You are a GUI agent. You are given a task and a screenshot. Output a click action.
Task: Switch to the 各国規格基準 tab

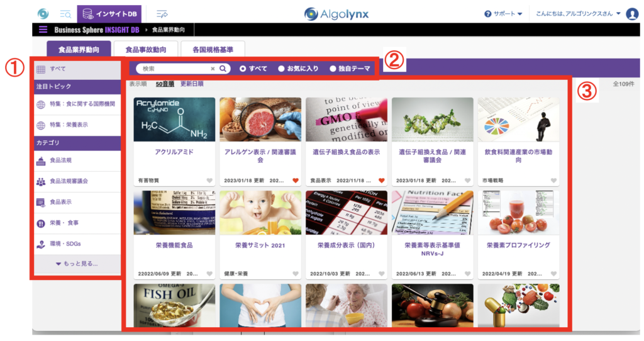(213, 48)
